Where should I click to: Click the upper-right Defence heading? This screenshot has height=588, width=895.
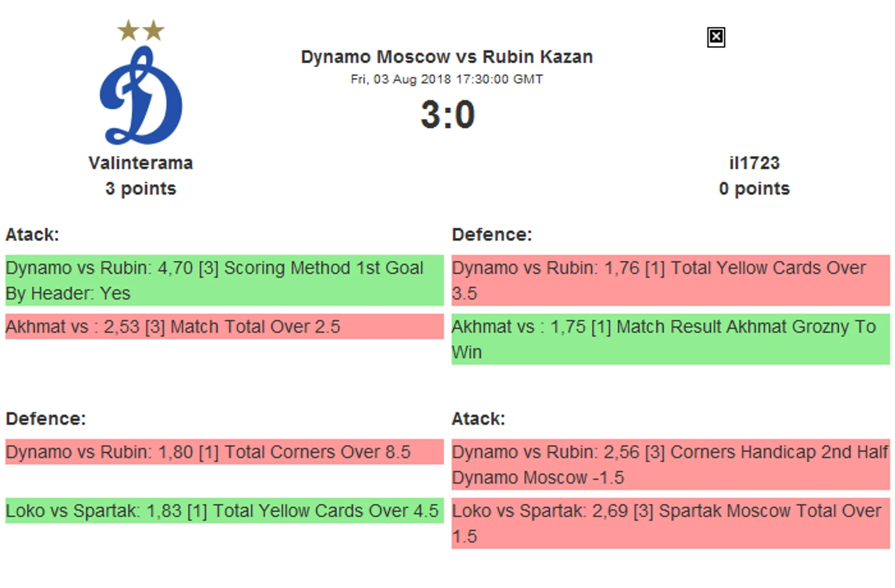click(492, 235)
